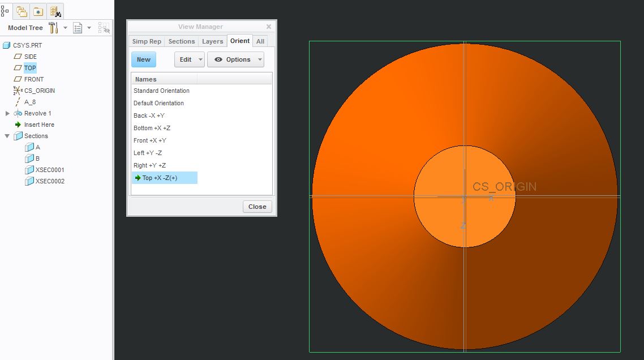
Task: Select the Right +Y +Z view
Action: tap(150, 165)
